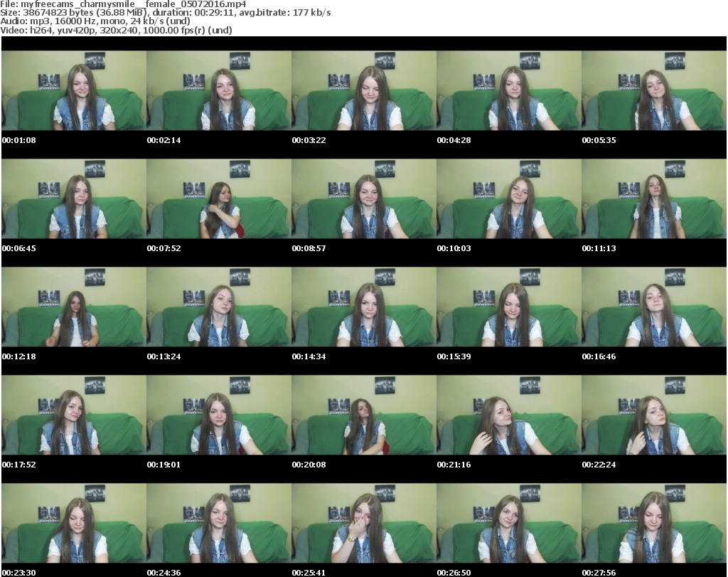Select the thumbnail frame at 00:21:16
Screen dimensions: 728x577
(x=509, y=415)
